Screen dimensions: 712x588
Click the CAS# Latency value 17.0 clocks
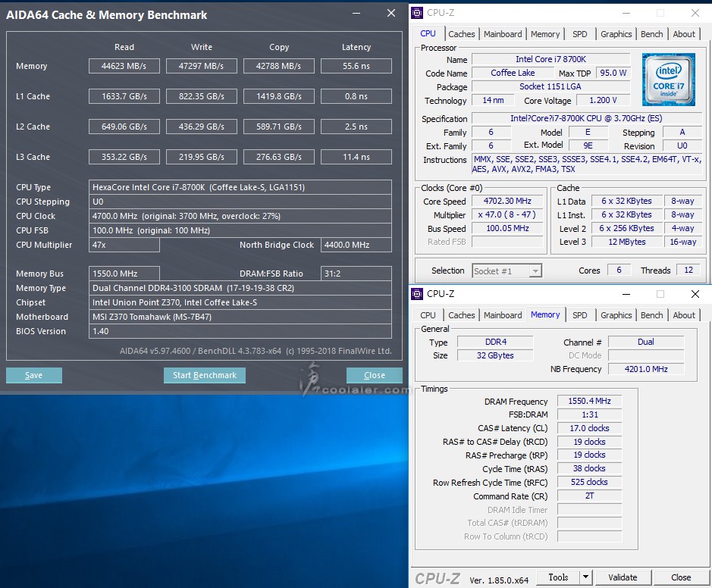(589, 428)
